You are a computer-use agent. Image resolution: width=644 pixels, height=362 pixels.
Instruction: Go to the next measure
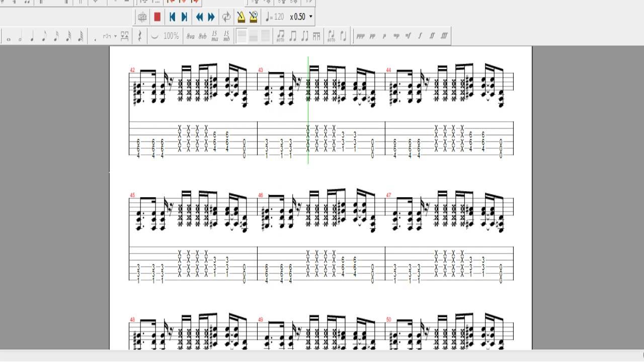211,17
